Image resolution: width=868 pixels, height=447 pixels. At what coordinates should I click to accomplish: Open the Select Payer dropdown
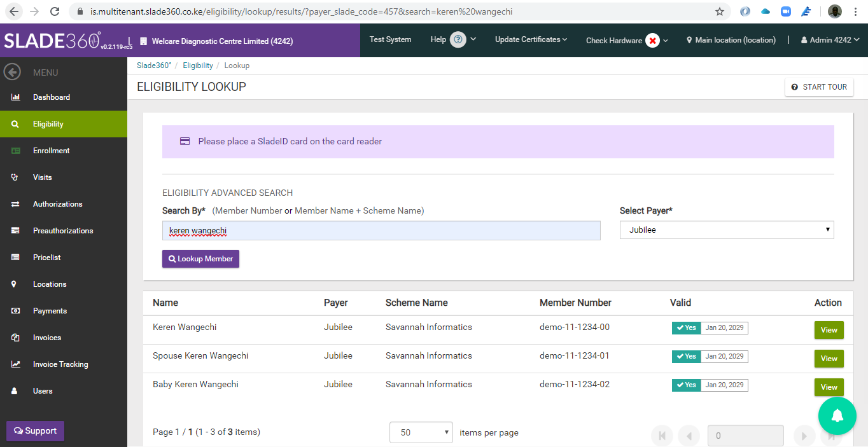(x=727, y=230)
